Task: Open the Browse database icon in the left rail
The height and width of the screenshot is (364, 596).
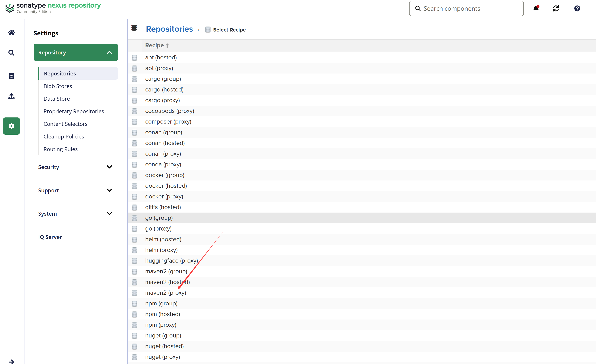Action: (x=11, y=76)
